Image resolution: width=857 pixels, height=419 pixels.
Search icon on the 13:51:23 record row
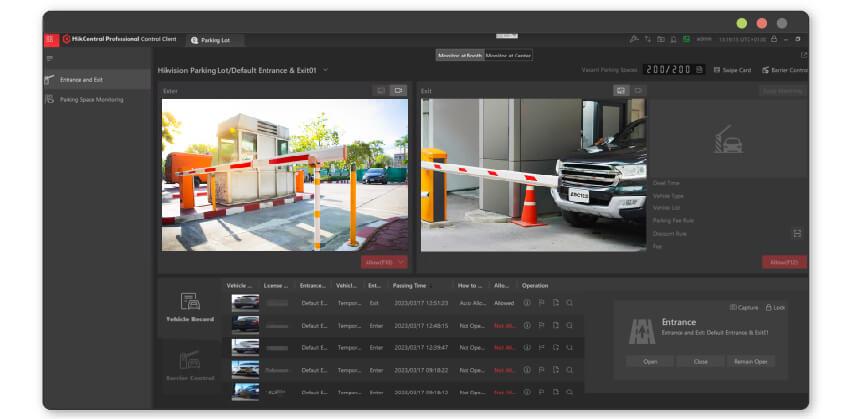point(570,303)
